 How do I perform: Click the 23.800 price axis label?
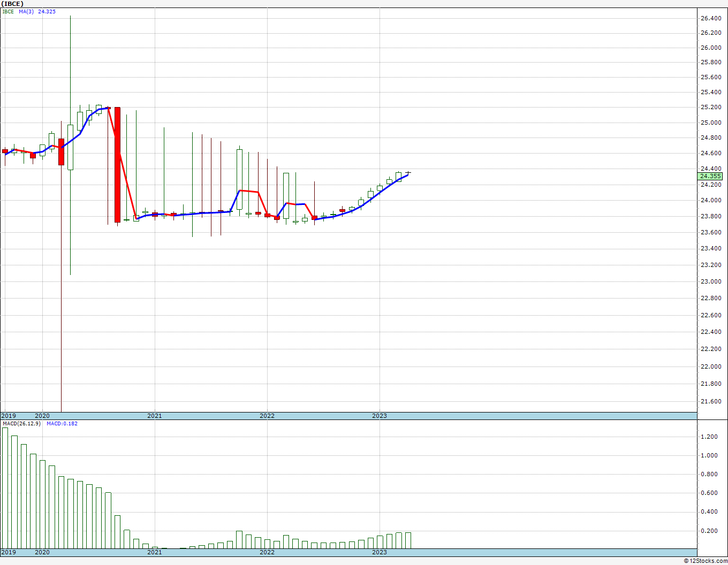(711, 216)
